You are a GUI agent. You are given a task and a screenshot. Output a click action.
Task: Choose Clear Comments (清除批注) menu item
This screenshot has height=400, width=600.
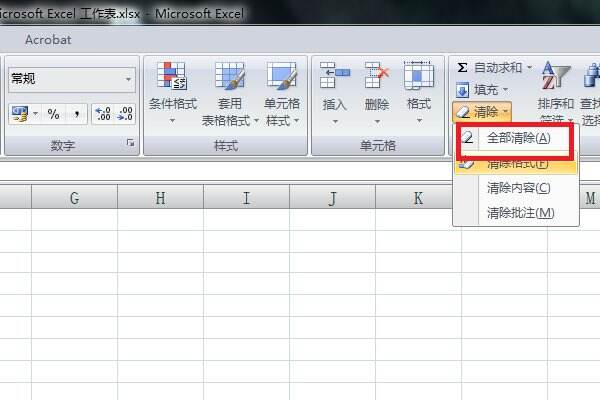pyautogui.click(x=516, y=213)
